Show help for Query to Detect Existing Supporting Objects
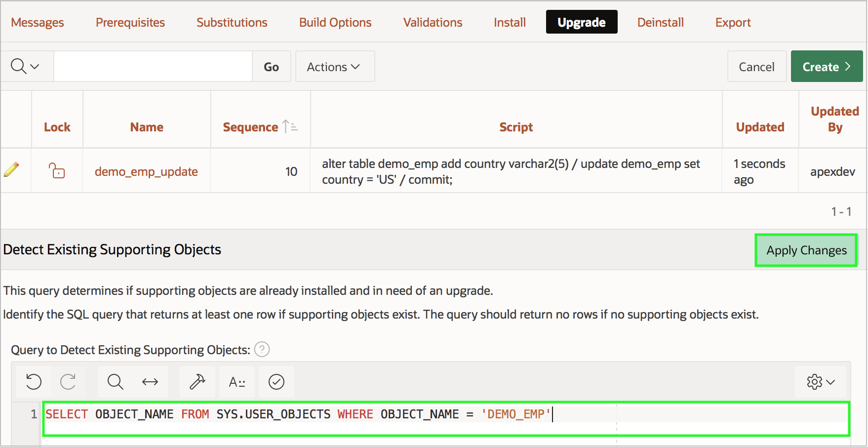 [262, 350]
